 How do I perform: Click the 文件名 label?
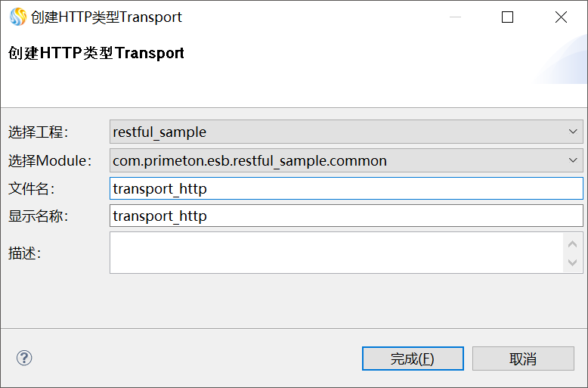(32, 188)
